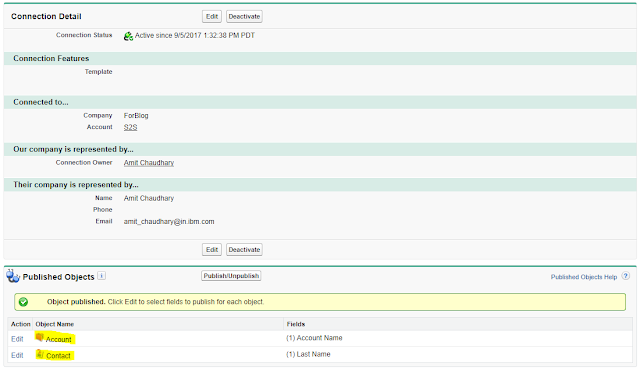The height and width of the screenshot is (370, 640).
Task: Click the Published Objects help question mark icon
Action: (x=625, y=276)
